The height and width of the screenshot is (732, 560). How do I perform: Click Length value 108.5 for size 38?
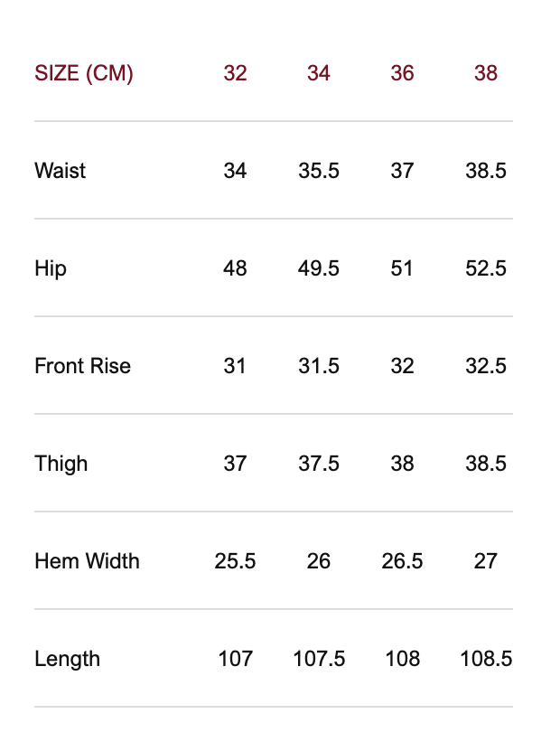486,659
